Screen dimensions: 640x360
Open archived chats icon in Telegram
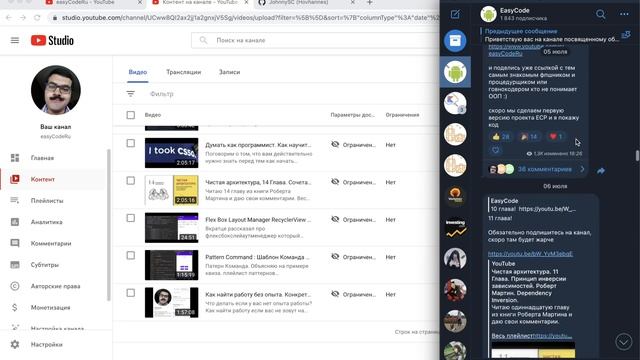click(x=455, y=41)
